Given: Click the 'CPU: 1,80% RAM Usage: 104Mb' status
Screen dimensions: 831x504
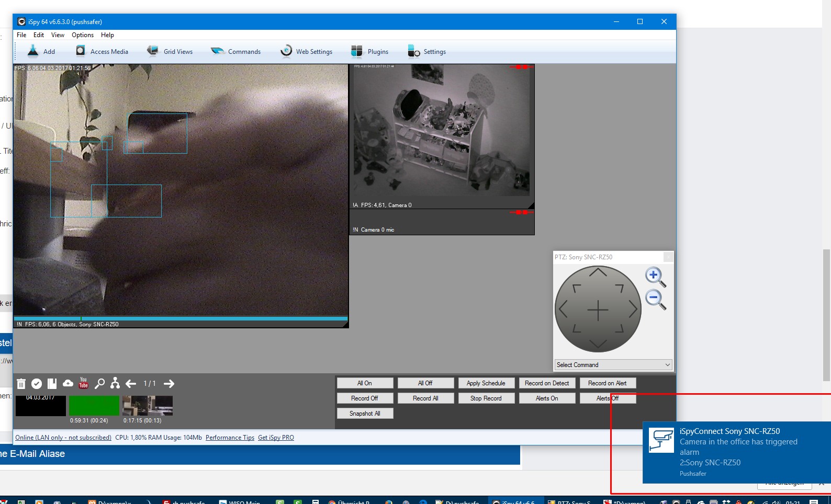Looking at the screenshot, I should pyautogui.click(x=159, y=438).
